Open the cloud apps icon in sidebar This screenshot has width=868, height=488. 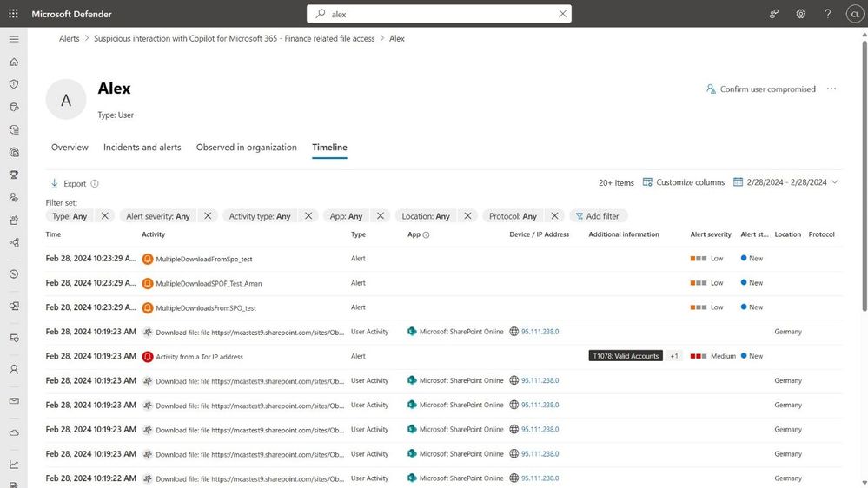[x=14, y=432]
